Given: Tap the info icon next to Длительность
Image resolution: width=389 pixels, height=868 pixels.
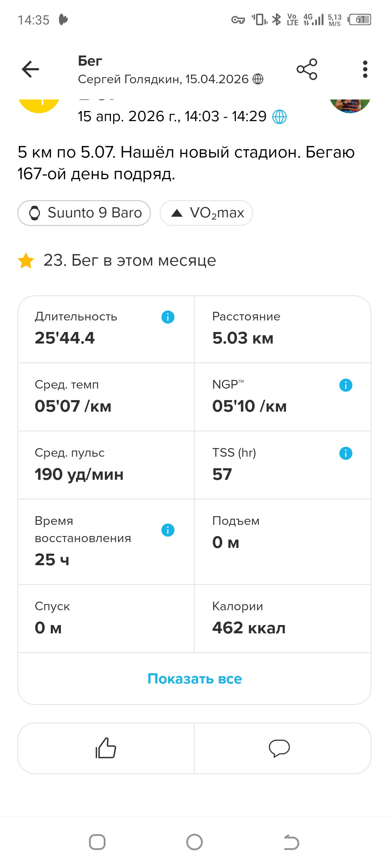Looking at the screenshot, I should point(168,317).
